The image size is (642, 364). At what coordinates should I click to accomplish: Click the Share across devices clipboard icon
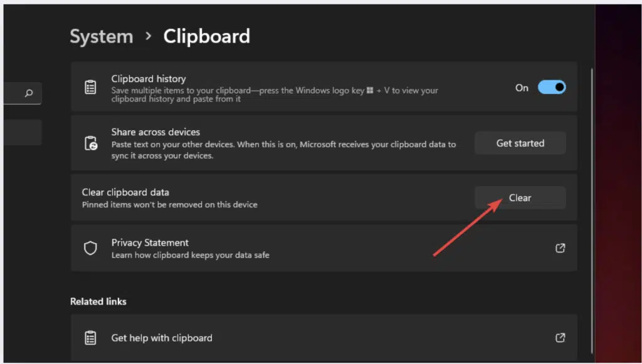coord(90,143)
